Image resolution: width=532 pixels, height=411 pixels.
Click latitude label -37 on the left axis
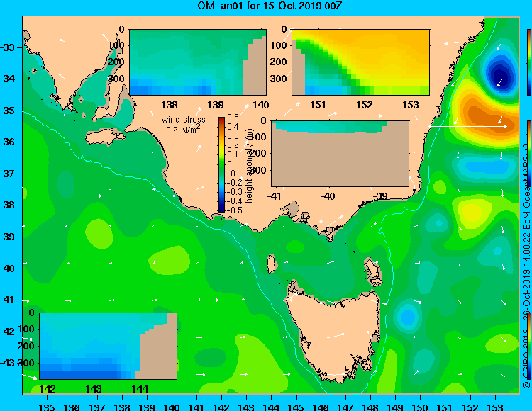(8, 174)
